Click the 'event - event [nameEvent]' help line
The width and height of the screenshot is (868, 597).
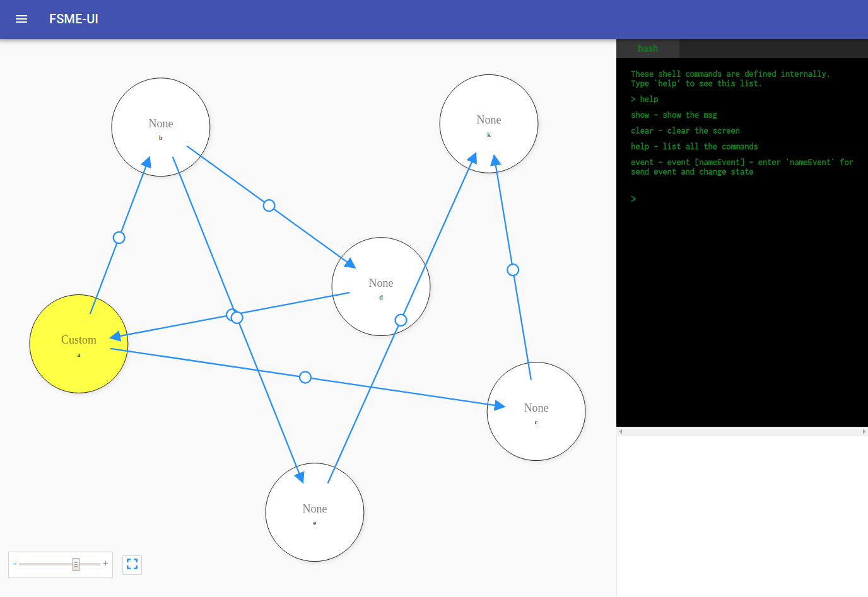[742, 167]
